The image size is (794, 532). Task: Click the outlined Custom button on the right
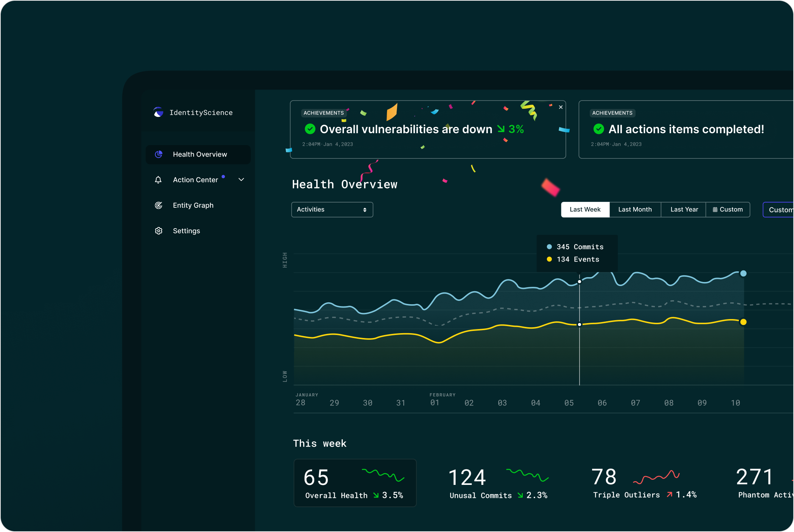(778, 210)
